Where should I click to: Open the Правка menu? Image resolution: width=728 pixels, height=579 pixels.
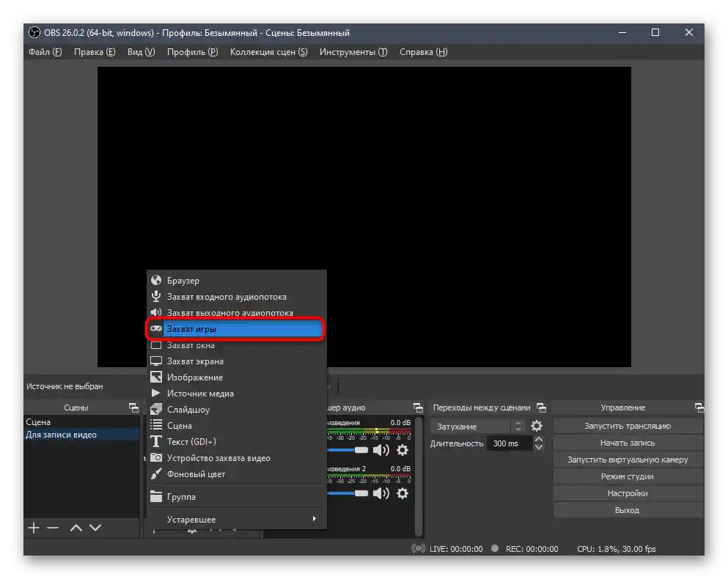pyautogui.click(x=95, y=52)
